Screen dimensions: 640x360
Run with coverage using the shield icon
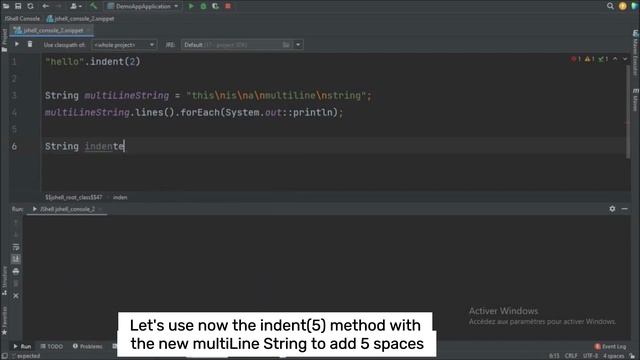[216, 6]
